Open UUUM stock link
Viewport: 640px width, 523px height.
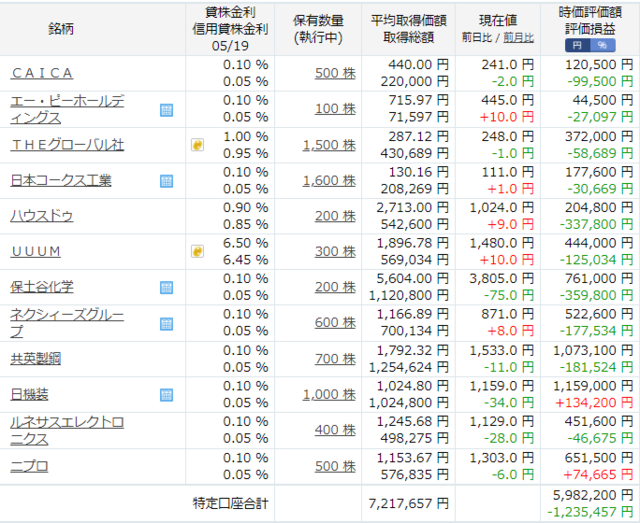click(36, 251)
